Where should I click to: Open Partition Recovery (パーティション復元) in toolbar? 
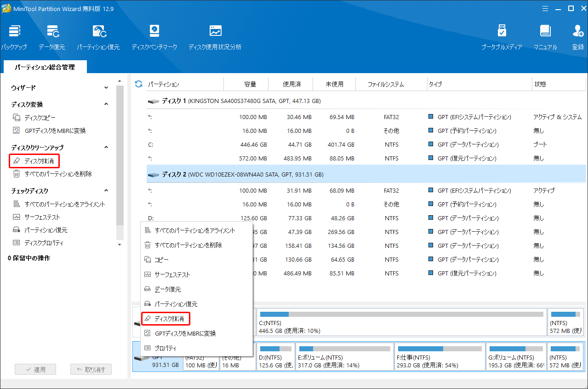tap(99, 32)
